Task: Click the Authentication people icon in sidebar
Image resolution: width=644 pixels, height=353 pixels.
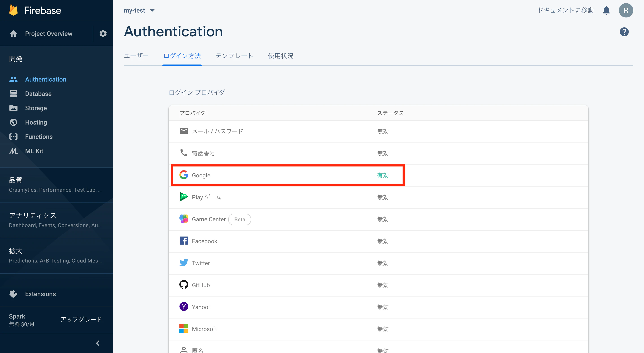Action: [x=13, y=79]
